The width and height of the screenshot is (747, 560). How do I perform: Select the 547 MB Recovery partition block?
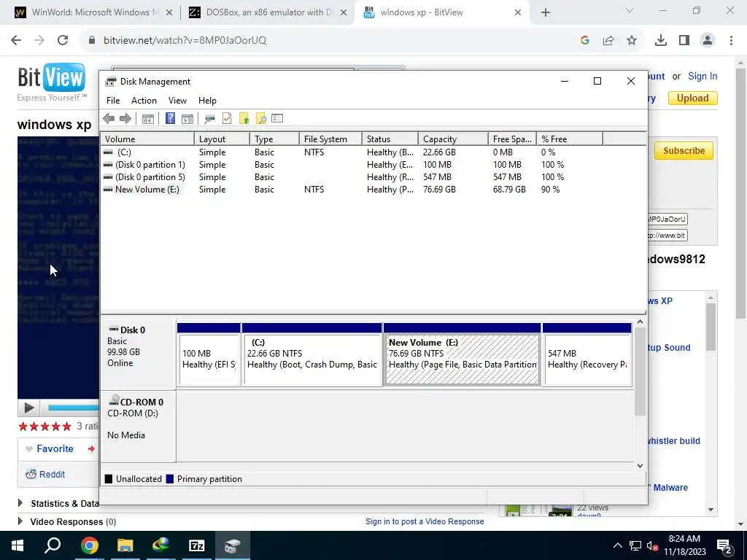pos(587,355)
